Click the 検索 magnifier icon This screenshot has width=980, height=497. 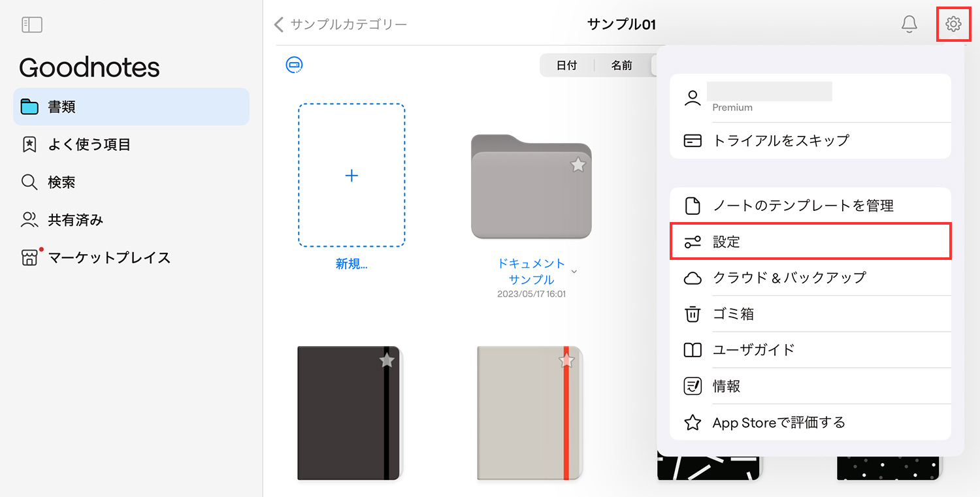[x=29, y=182]
